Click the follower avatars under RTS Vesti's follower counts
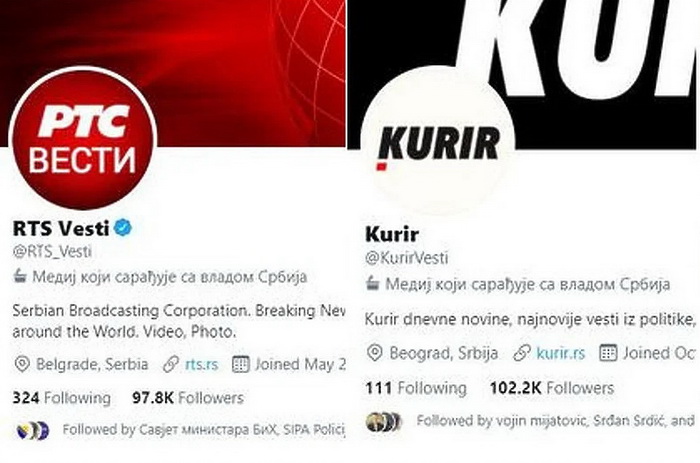 pos(32,430)
